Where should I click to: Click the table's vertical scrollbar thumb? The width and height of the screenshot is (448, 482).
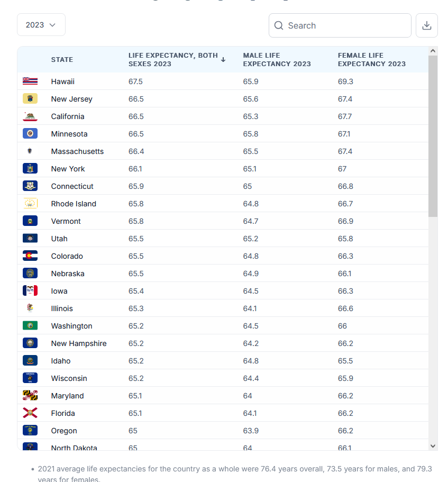point(433,135)
